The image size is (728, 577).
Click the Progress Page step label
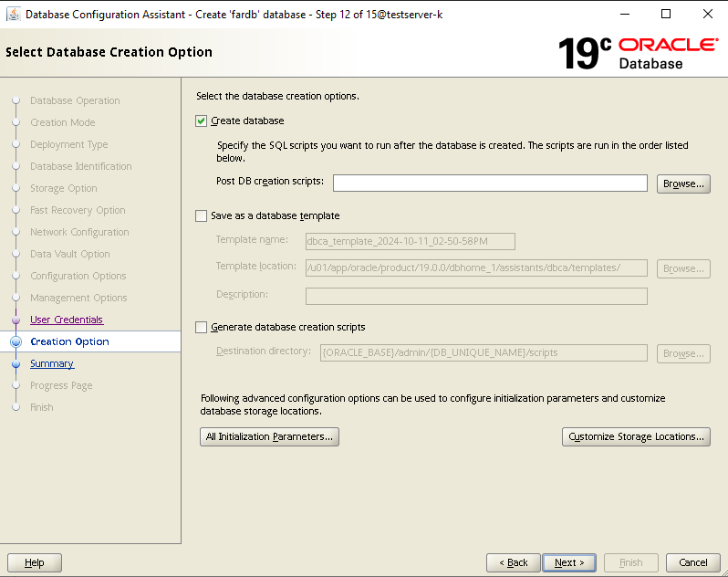61,385
